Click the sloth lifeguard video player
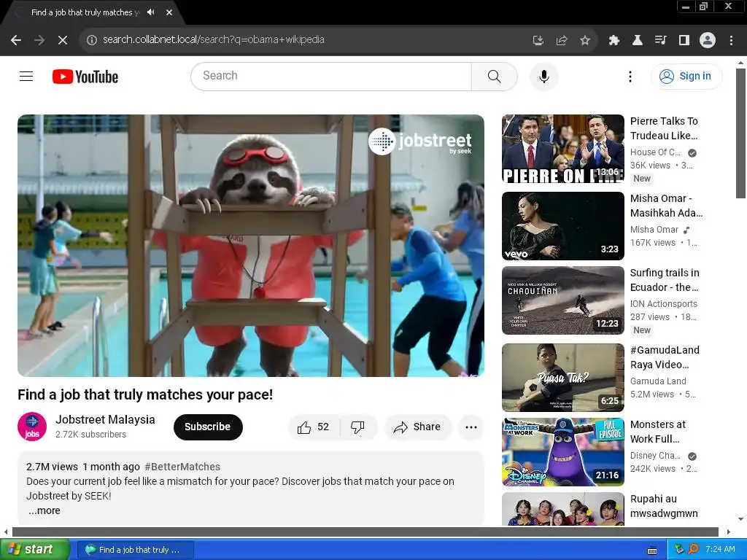The height and width of the screenshot is (560, 747). 251,246
